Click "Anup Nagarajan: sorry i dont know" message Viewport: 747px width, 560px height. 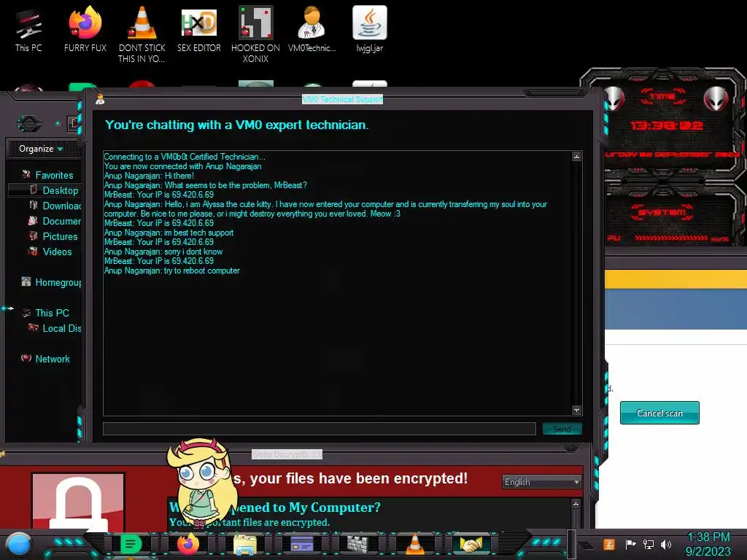[163, 252]
